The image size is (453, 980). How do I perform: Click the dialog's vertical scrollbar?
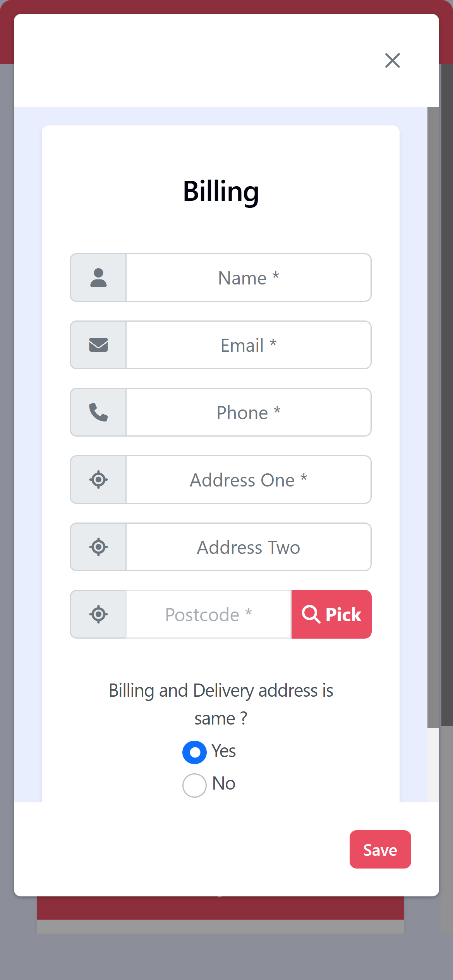433,417
